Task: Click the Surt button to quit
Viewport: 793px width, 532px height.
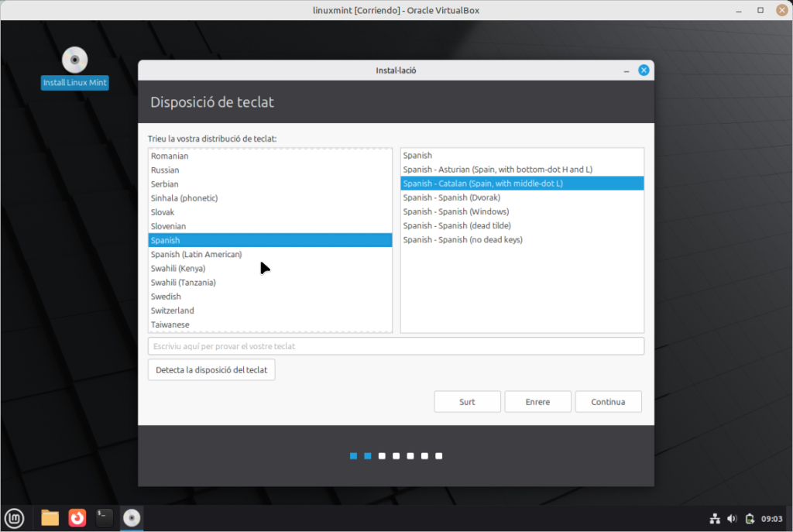Action: 467,402
